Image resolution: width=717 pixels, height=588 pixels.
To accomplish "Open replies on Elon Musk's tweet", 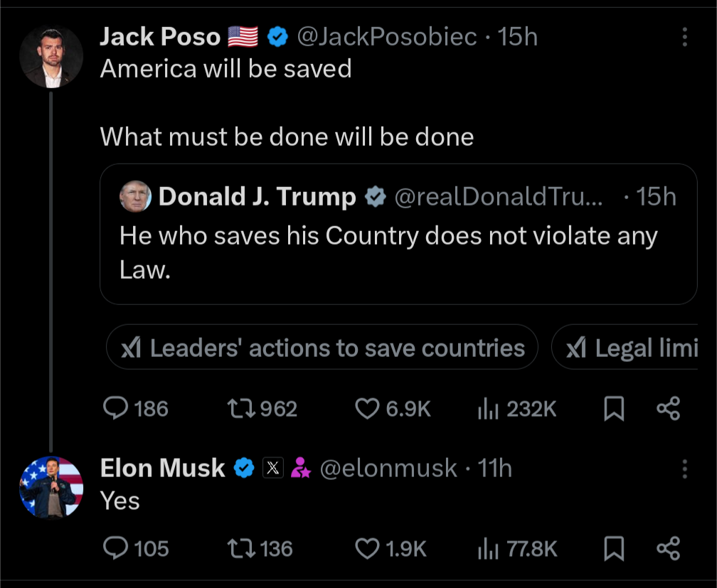I will pyautogui.click(x=117, y=548).
